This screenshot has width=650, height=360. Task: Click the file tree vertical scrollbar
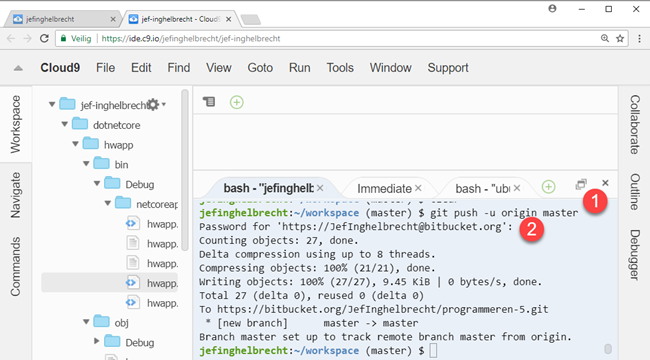pyautogui.click(x=185, y=170)
